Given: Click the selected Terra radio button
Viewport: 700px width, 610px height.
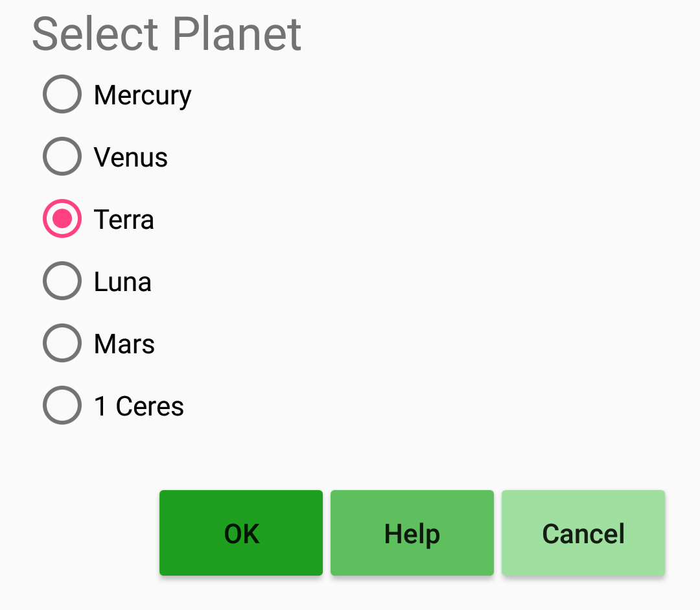Looking at the screenshot, I should (x=62, y=219).
